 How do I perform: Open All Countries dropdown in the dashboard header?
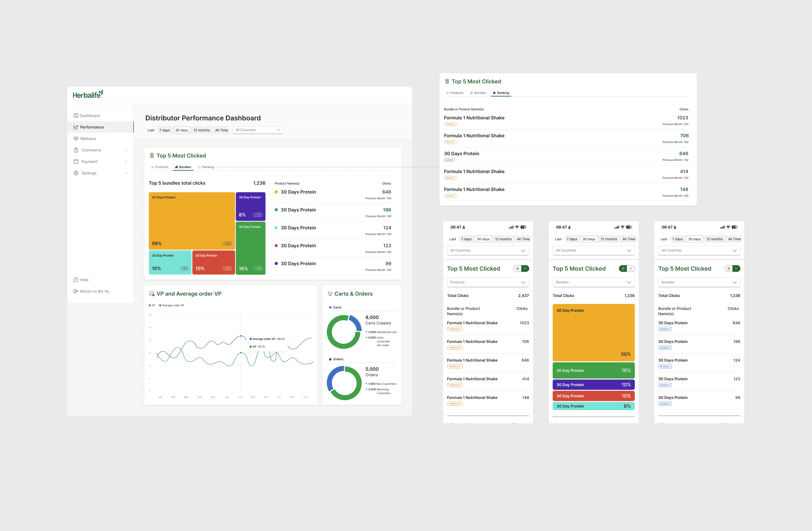[258, 130]
